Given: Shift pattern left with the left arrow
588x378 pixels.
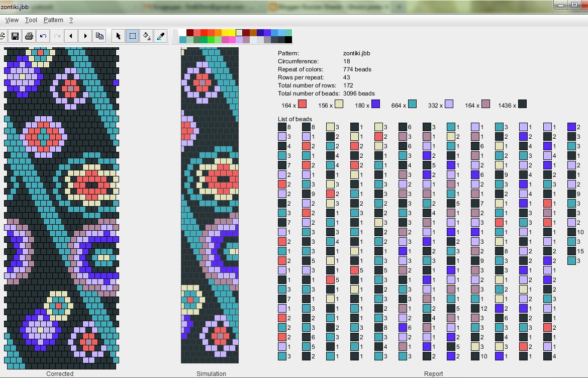Looking at the screenshot, I should (x=71, y=36).
